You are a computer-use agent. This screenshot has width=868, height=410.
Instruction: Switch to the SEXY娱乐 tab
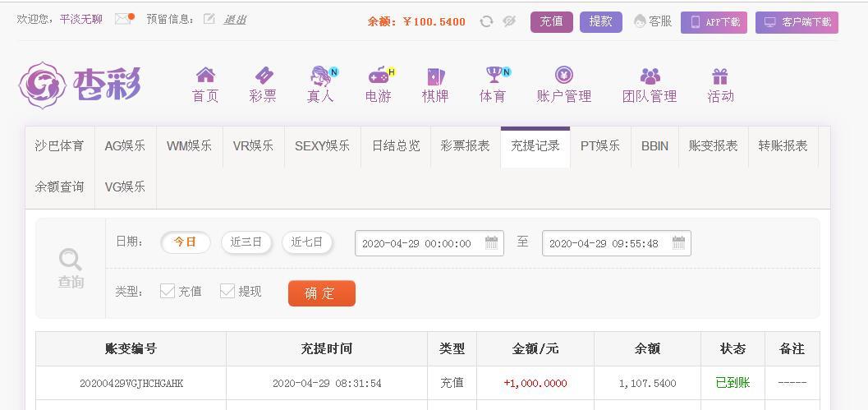point(322,147)
